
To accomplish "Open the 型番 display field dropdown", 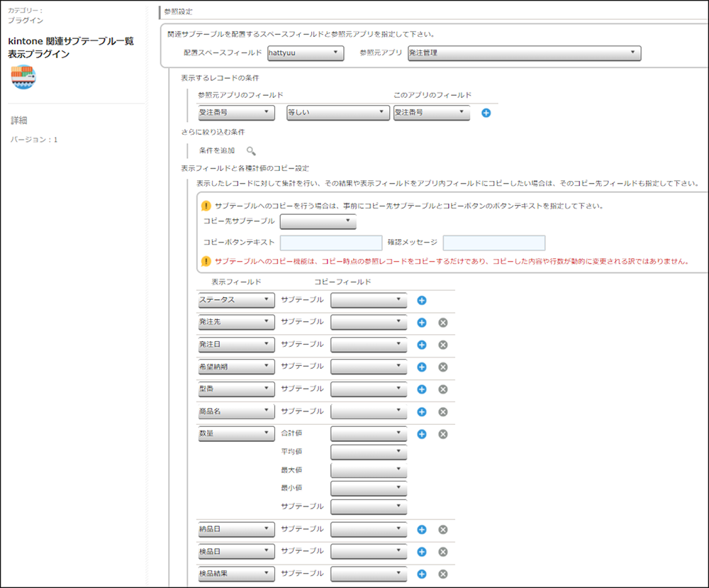I will 237,389.
